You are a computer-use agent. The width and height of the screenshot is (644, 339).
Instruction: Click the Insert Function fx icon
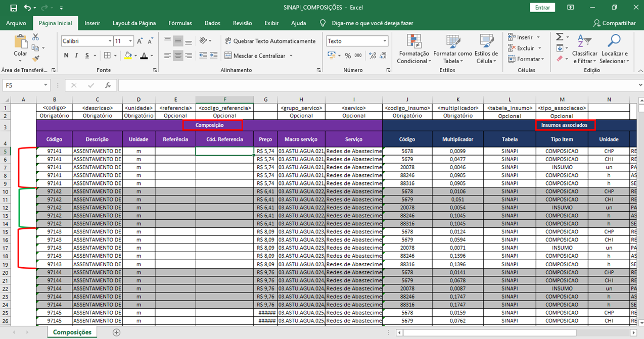(108, 85)
